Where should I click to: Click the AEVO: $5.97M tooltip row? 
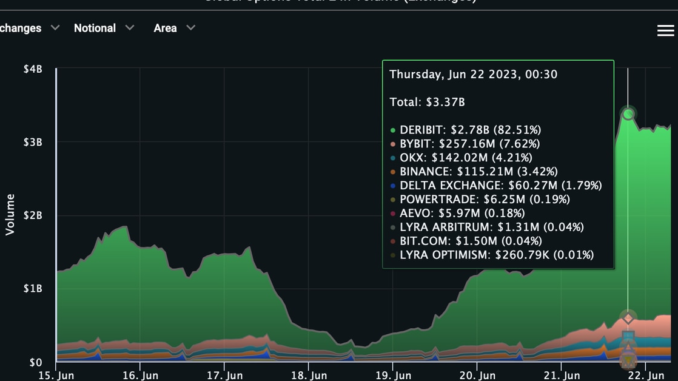point(457,213)
